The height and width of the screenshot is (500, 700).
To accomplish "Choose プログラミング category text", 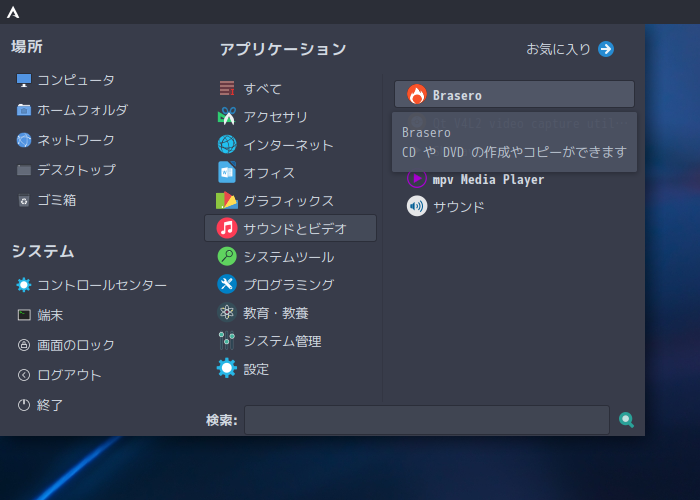I will pyautogui.click(x=289, y=285).
